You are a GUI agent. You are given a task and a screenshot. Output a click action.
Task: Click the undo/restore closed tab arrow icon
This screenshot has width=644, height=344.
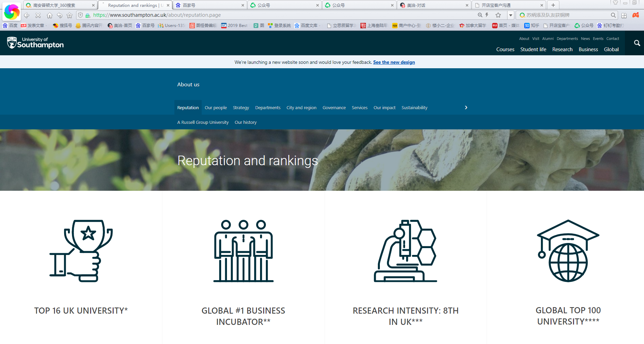(x=60, y=15)
